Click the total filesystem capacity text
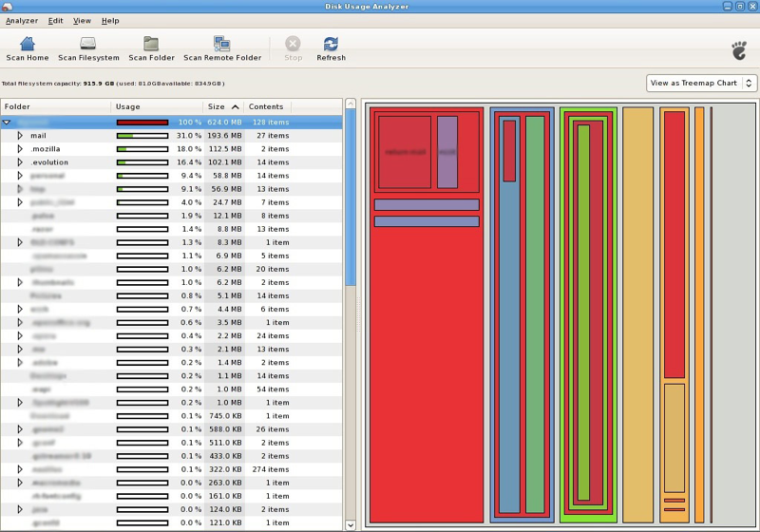The width and height of the screenshot is (760, 532). [x=113, y=84]
